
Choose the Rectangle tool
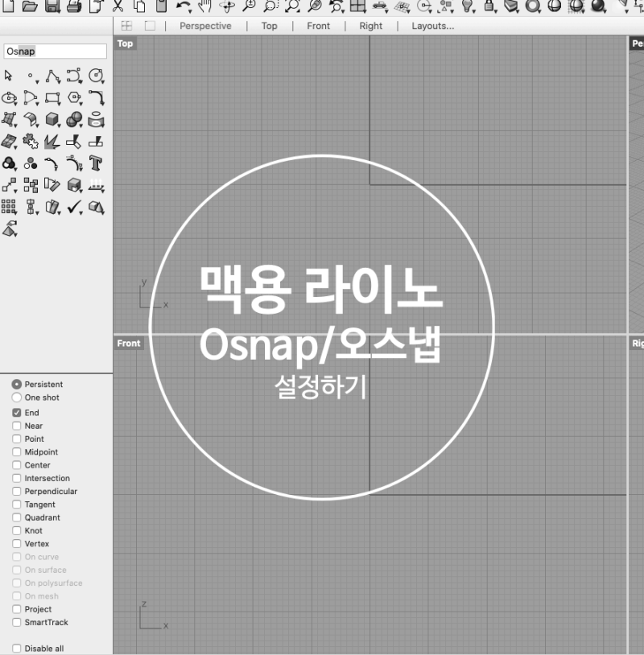[52, 97]
